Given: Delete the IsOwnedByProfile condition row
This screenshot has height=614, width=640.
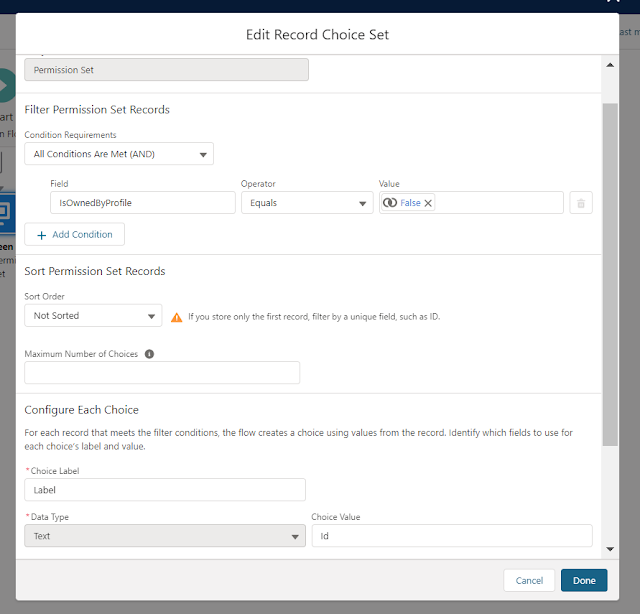Looking at the screenshot, I should [581, 203].
